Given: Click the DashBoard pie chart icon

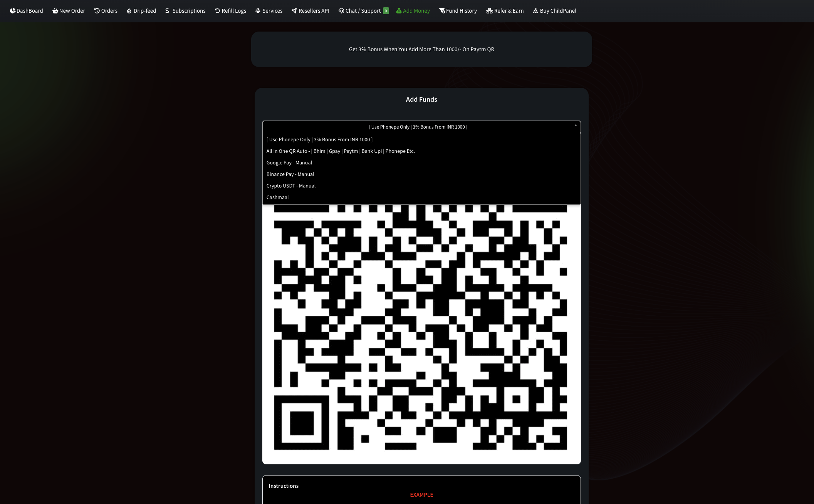Looking at the screenshot, I should pos(13,11).
